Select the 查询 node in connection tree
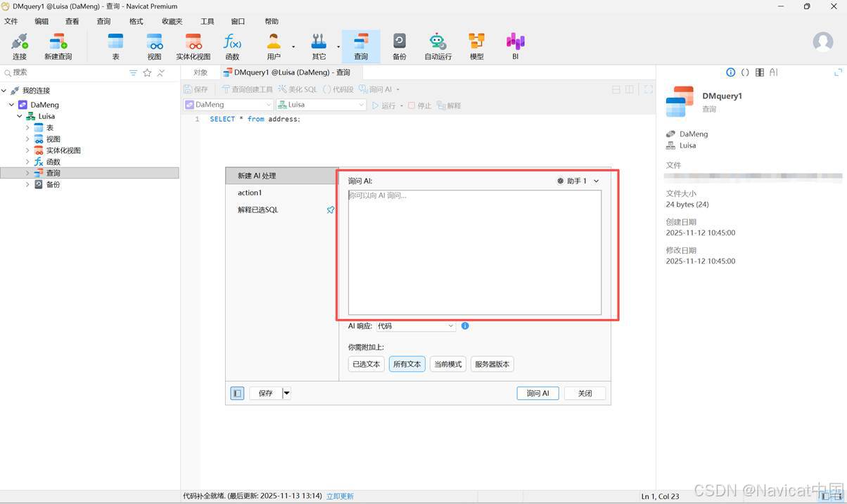 coord(89,173)
